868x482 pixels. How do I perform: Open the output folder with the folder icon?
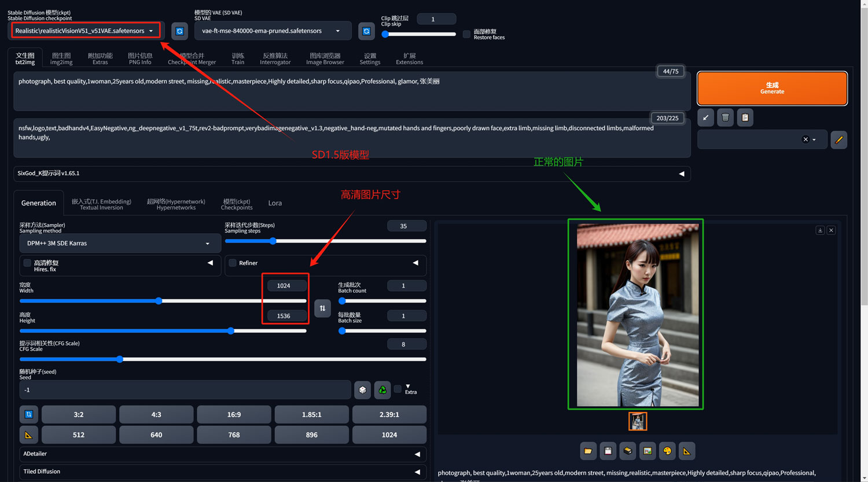pos(588,451)
